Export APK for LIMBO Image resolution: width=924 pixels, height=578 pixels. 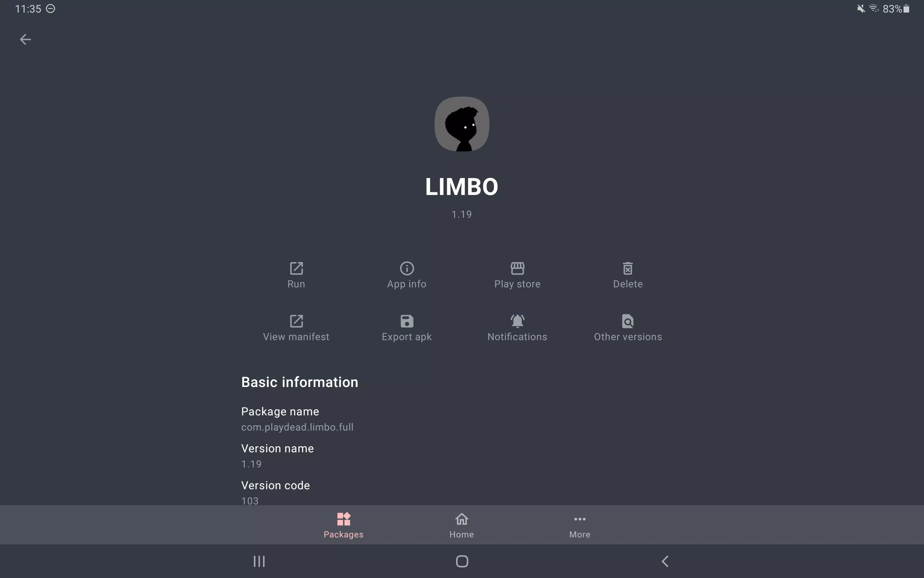pyautogui.click(x=406, y=327)
